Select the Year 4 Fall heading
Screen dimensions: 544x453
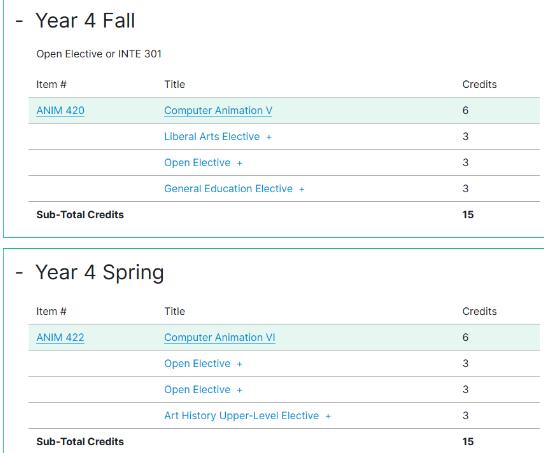click(85, 20)
